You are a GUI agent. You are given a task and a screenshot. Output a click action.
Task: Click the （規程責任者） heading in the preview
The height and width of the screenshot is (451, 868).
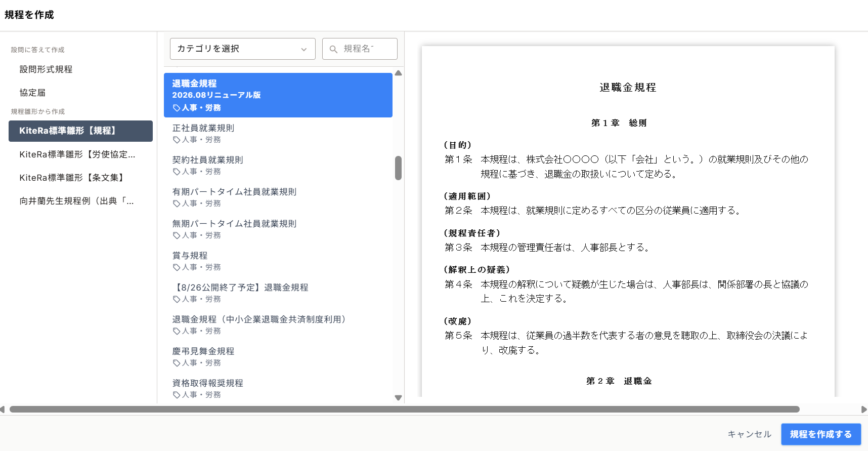pyautogui.click(x=472, y=233)
